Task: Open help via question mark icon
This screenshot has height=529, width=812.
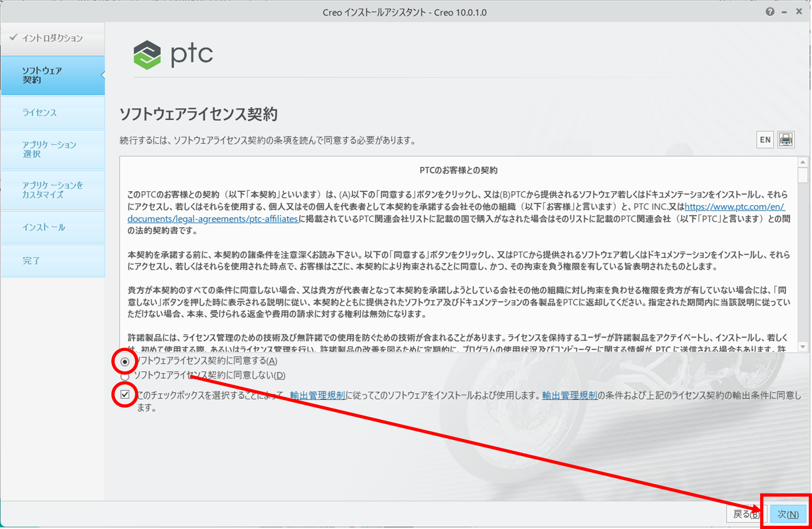Action: tap(770, 12)
